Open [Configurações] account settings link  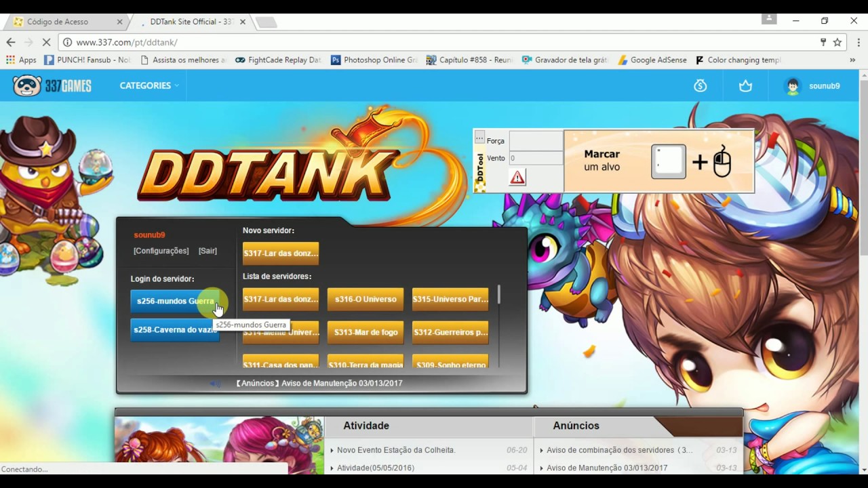click(161, 251)
